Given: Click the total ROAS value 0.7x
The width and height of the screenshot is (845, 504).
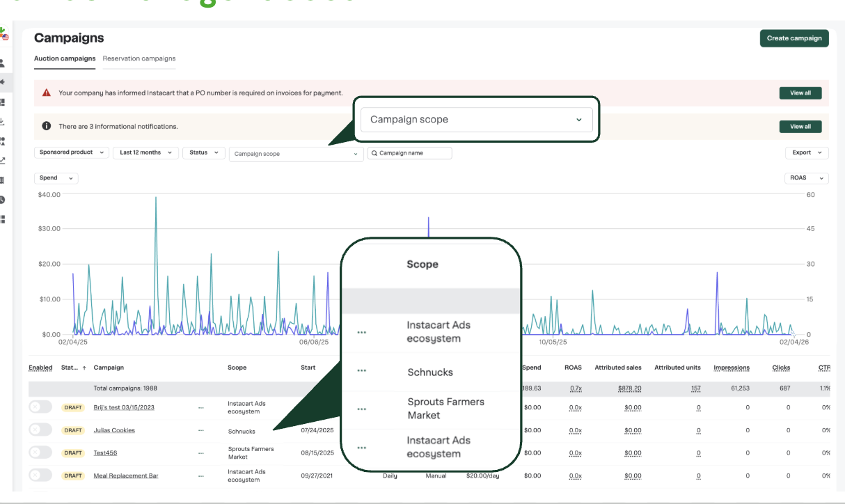Looking at the screenshot, I should pyautogui.click(x=576, y=388).
